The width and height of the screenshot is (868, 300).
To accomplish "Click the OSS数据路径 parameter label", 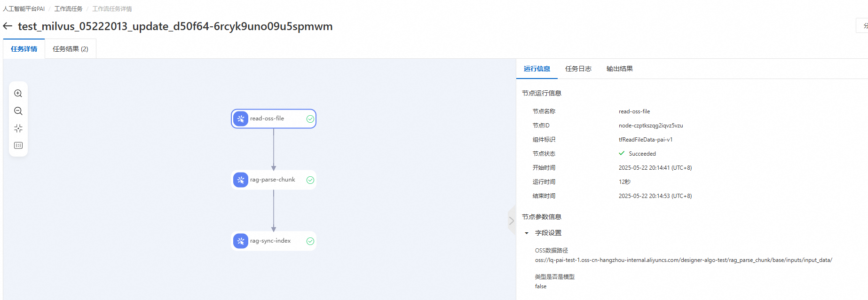I will tap(552, 251).
